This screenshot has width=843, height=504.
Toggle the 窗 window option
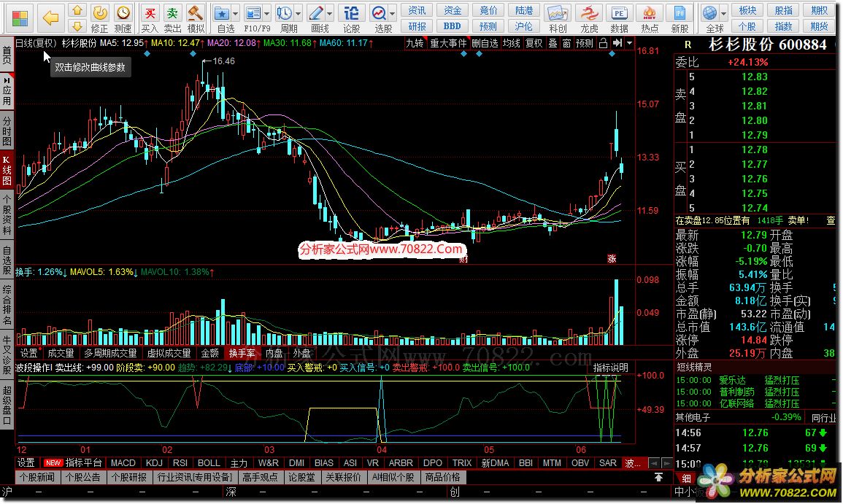pos(566,44)
